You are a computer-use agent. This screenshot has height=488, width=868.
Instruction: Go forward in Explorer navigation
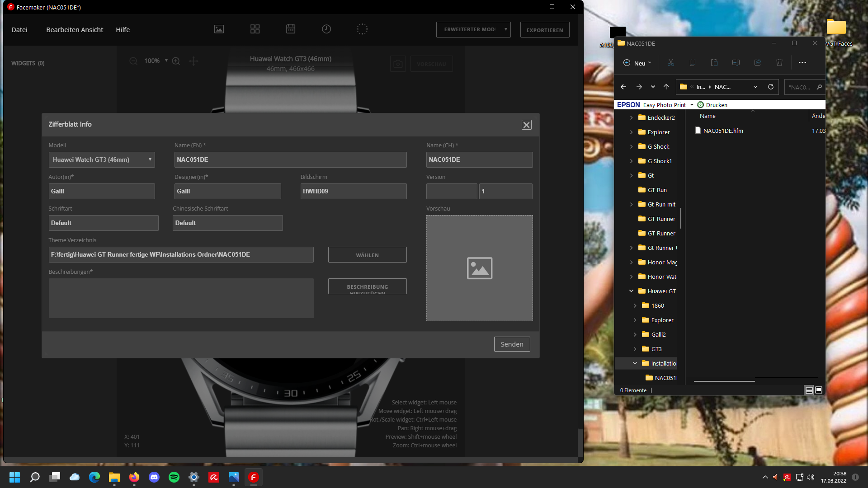(639, 87)
